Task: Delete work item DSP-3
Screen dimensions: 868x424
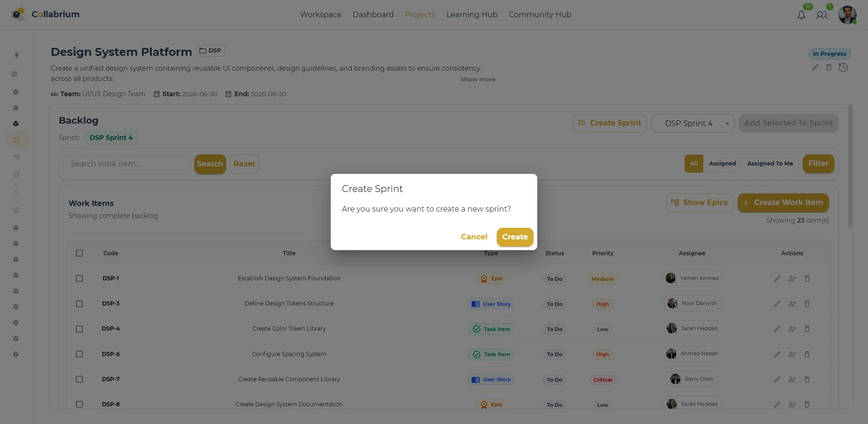Action: (807, 304)
